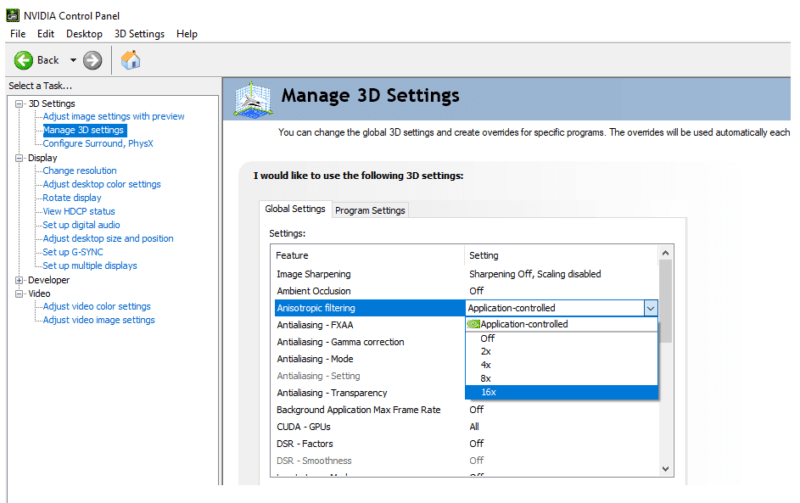Open the Desktop menu
Screen dimensions: 800x503
(x=84, y=34)
